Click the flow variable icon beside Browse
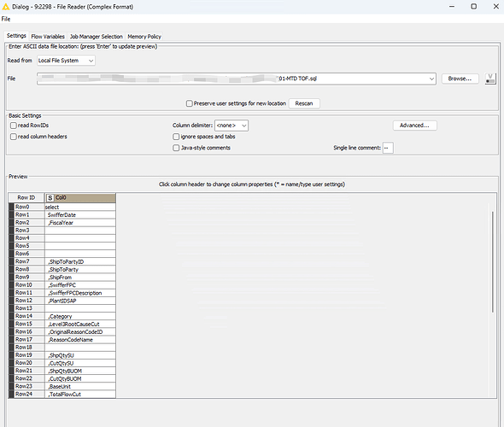Viewport: 504px width, 427px height. point(490,79)
